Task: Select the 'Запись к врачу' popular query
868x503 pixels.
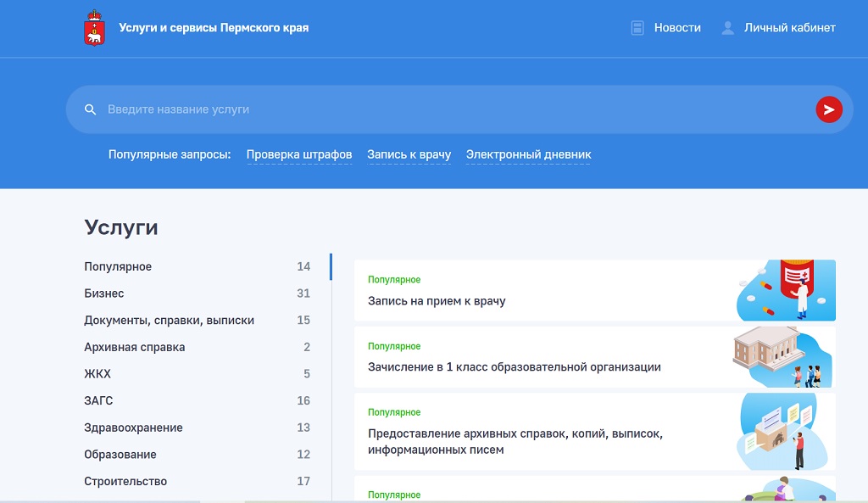Action: 409,155
